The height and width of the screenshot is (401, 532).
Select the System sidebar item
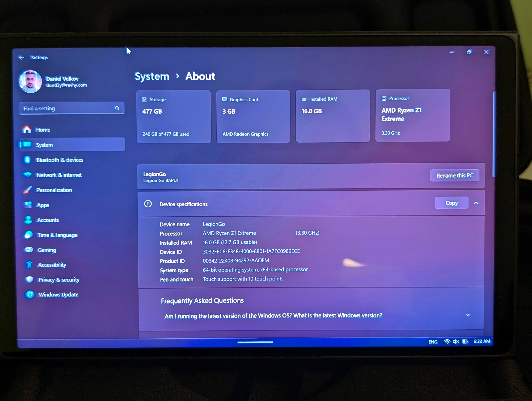(x=72, y=145)
